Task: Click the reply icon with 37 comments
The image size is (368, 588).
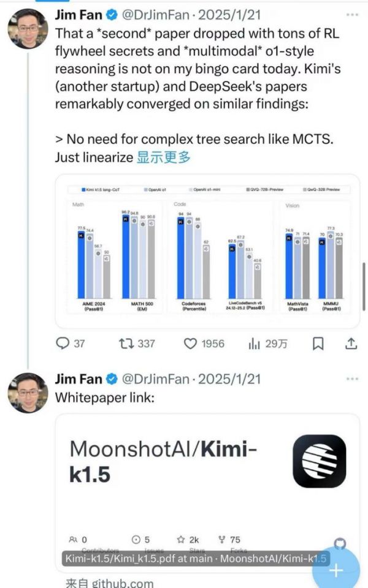Action: pos(63,344)
